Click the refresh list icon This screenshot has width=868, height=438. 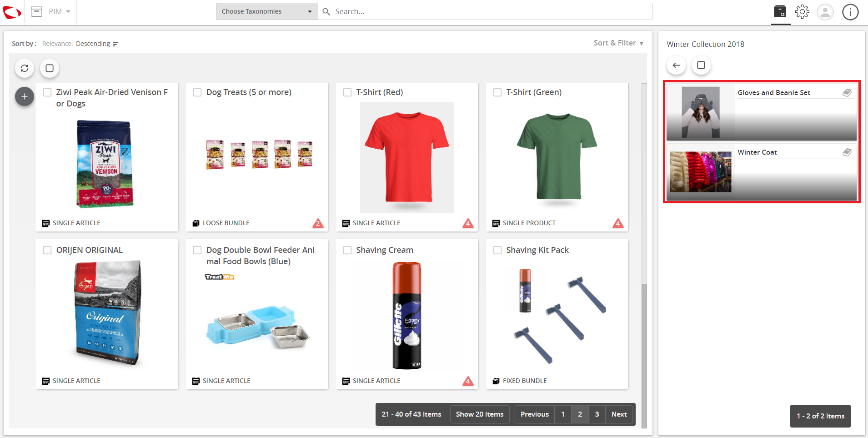25,68
